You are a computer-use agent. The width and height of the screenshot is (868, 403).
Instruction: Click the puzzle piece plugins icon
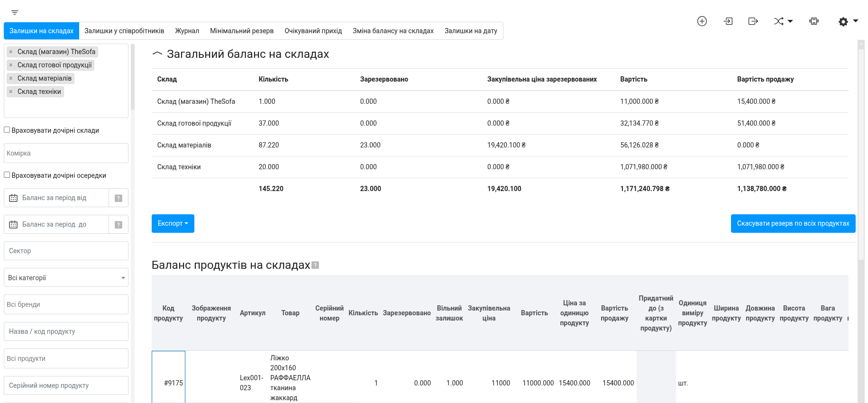(x=813, y=21)
